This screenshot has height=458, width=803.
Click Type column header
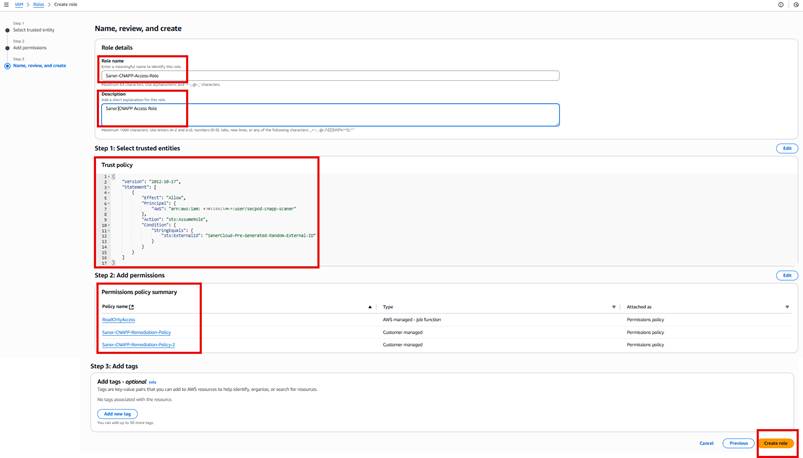[x=388, y=307]
